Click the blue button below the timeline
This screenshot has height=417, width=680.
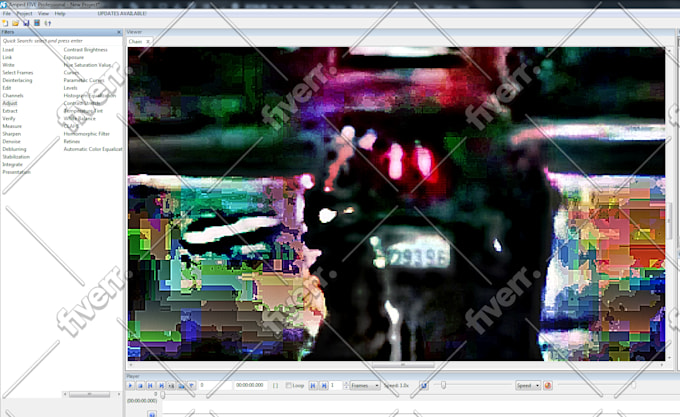pos(152,414)
